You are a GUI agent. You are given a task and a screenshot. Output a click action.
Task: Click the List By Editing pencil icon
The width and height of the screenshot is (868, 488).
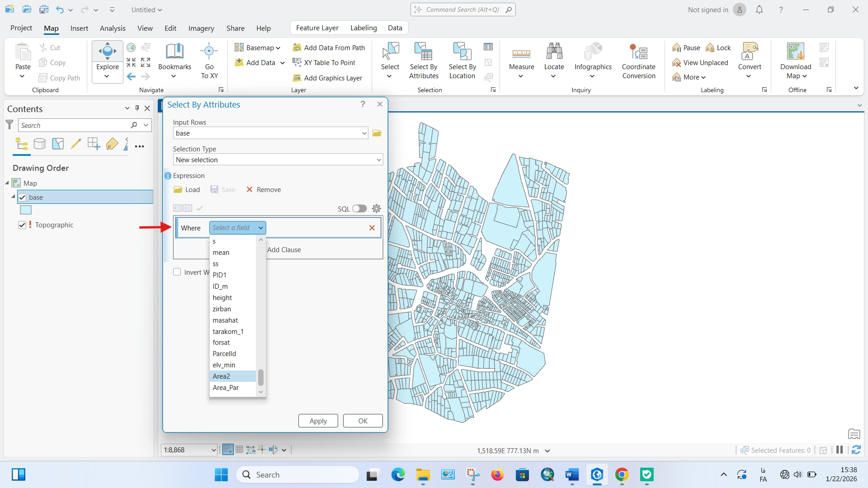pyautogui.click(x=76, y=144)
